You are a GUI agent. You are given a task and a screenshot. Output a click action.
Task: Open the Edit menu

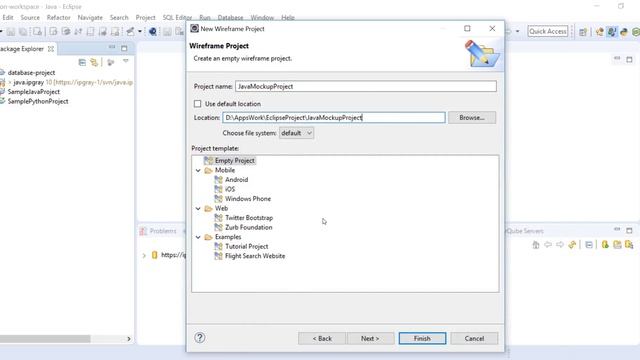click(x=8, y=18)
